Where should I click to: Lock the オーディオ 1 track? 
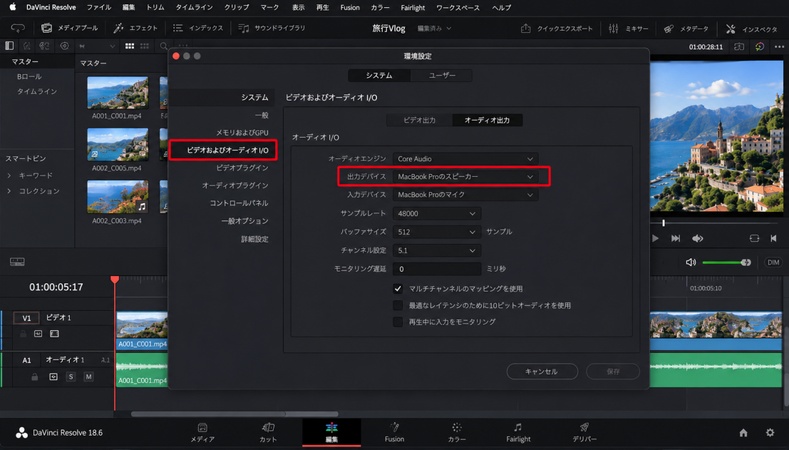tap(34, 377)
